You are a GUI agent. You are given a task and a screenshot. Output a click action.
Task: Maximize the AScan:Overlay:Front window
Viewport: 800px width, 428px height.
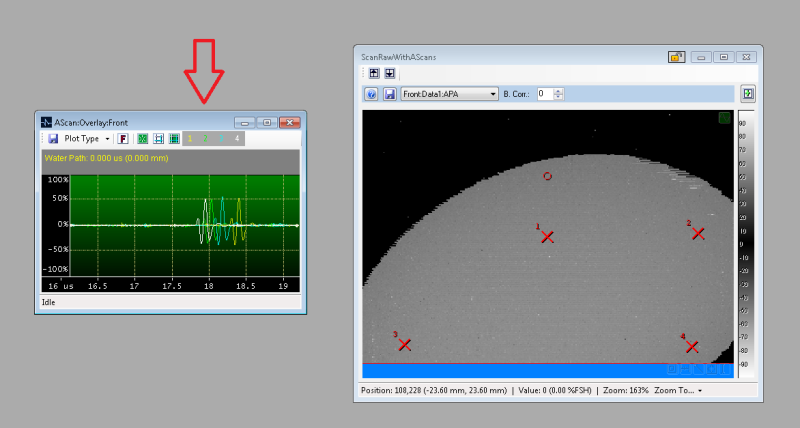click(x=267, y=123)
